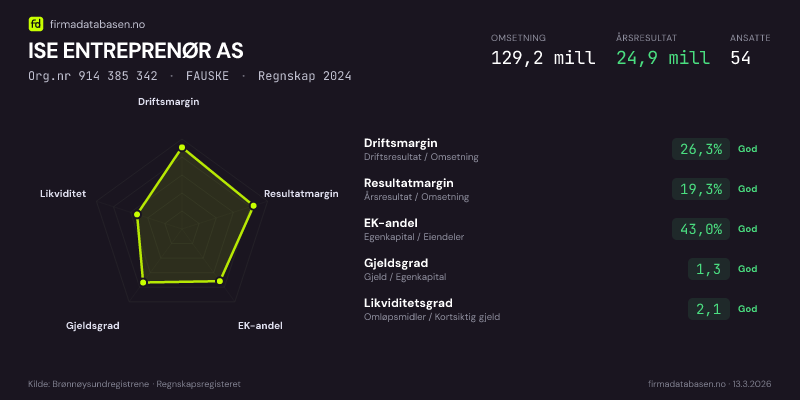Click the 26,3% Driftsmargin value badge

pyautogui.click(x=701, y=149)
